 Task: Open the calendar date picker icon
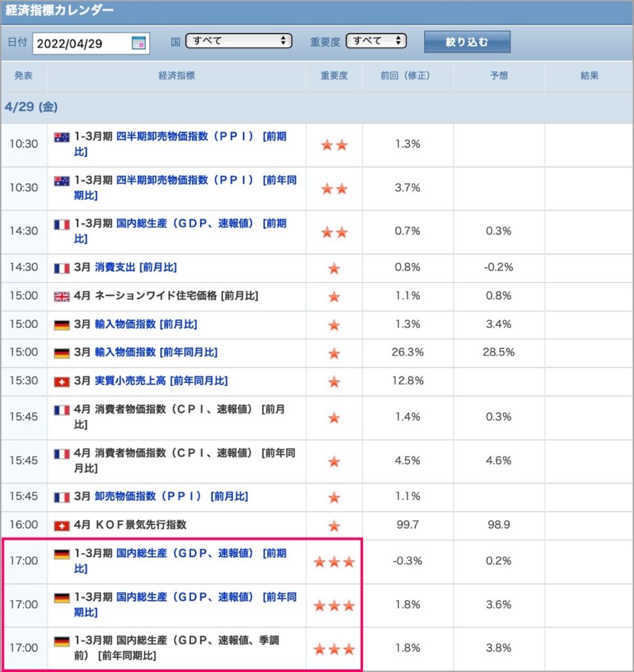coord(138,43)
